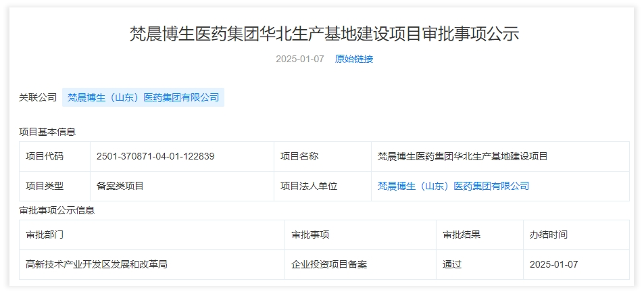Select the project code 2501-370871-04-01-122839

pos(155,156)
